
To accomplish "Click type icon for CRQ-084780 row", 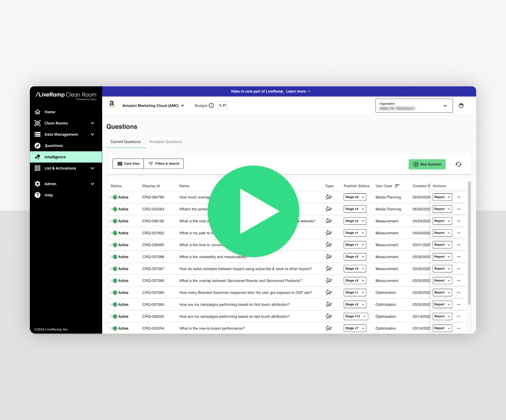I will 329,197.
